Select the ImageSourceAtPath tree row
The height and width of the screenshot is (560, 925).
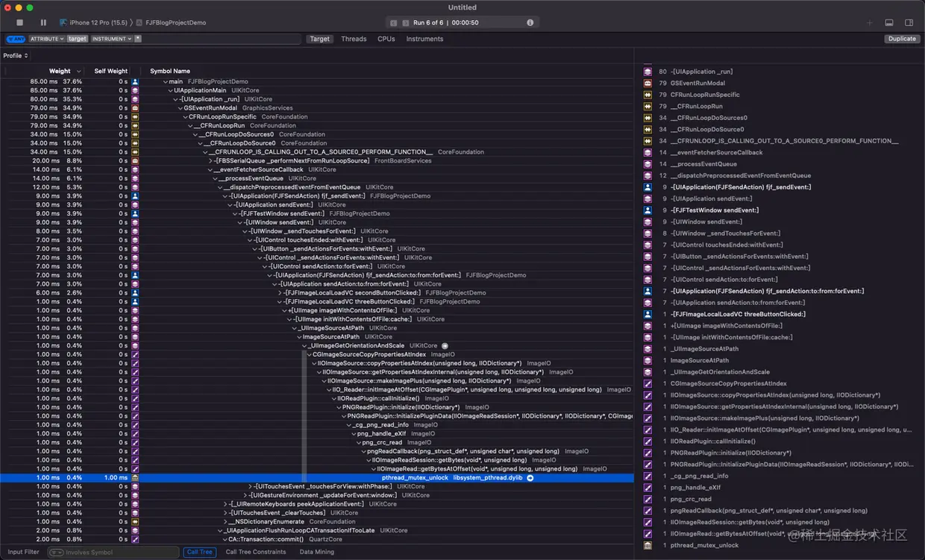(x=317, y=337)
